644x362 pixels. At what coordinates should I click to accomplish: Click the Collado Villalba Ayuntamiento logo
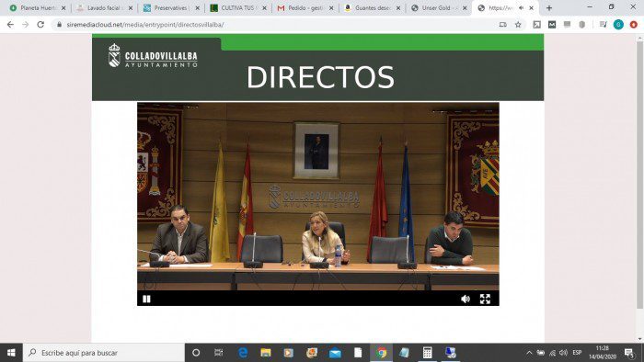pyautogui.click(x=153, y=55)
